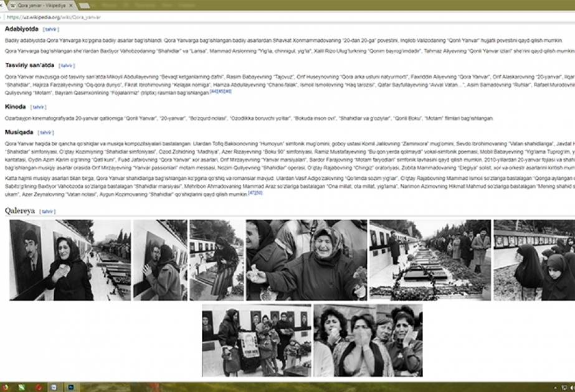Open gallery photo of women in black veils
This screenshot has width=575, height=392.
pyautogui.click(x=535, y=260)
